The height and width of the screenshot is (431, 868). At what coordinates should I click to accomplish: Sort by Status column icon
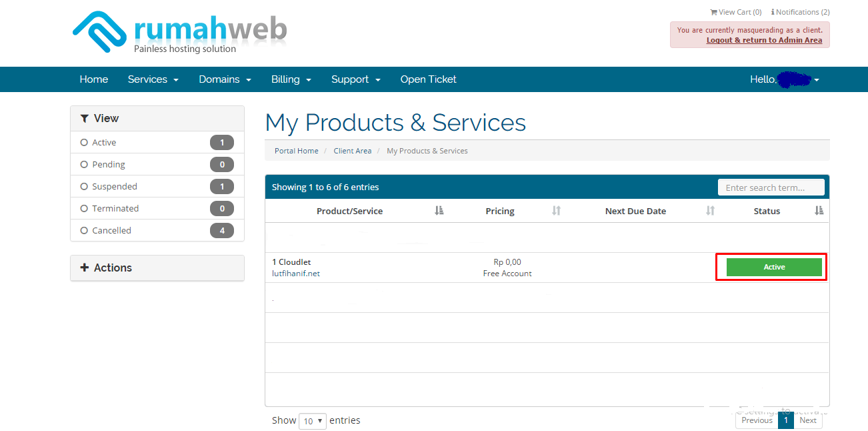[x=819, y=211]
